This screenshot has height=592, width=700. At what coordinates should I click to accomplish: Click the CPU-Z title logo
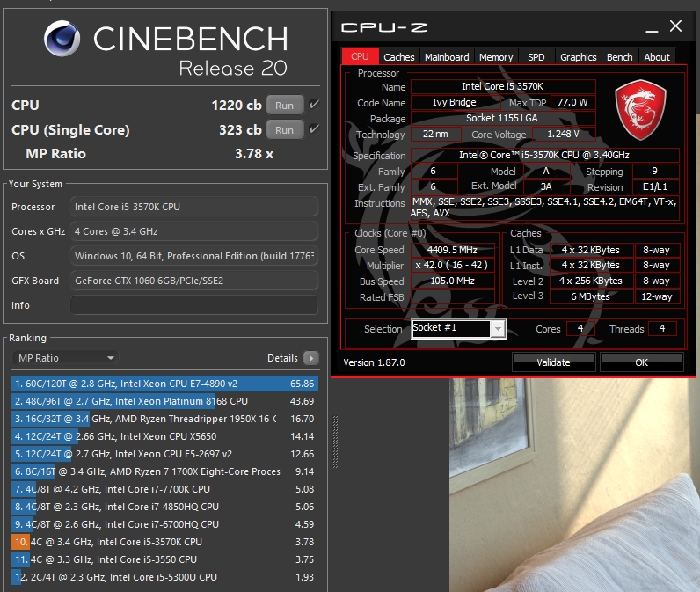tap(384, 27)
